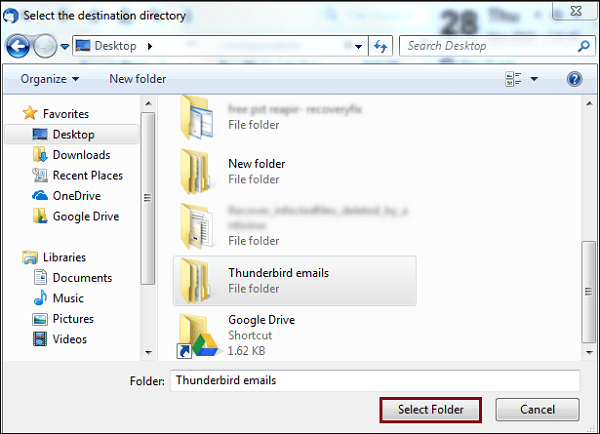The width and height of the screenshot is (600, 434).
Task: Click the navigation pane scrollbar thumb
Action: (148, 198)
